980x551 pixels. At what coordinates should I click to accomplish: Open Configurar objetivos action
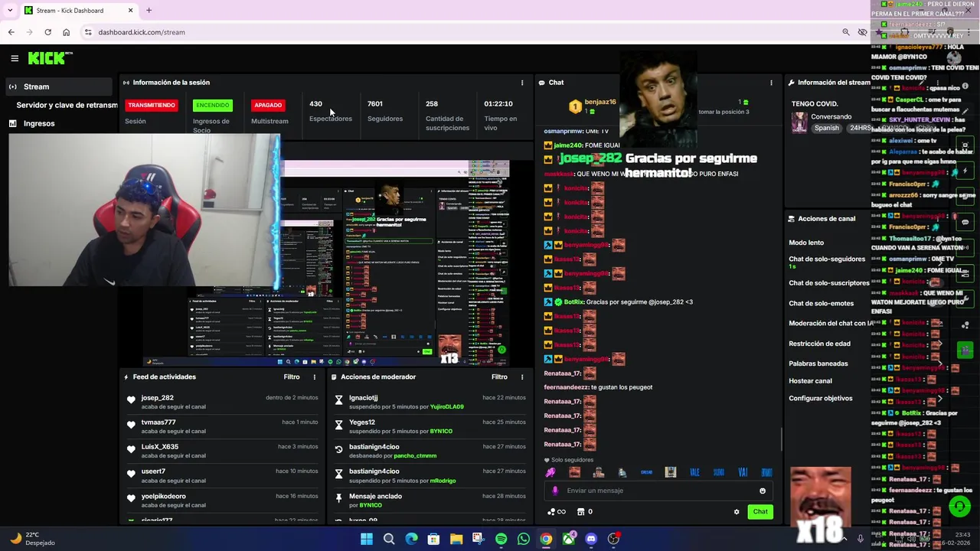point(820,399)
